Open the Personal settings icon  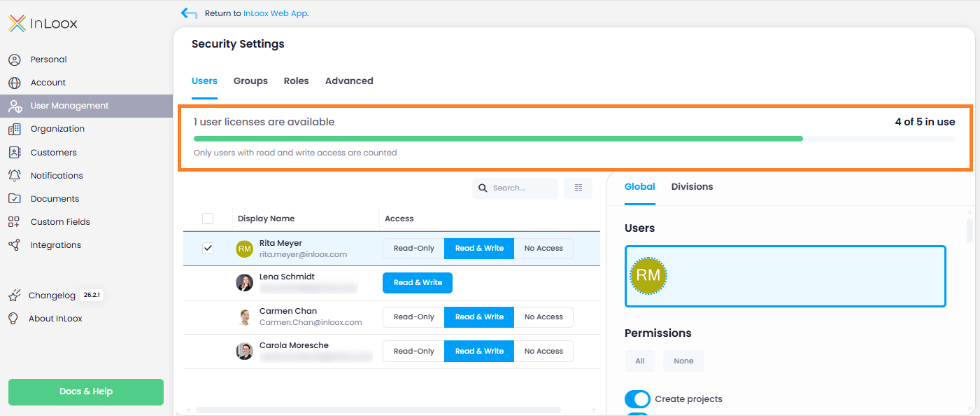pyautogui.click(x=15, y=60)
